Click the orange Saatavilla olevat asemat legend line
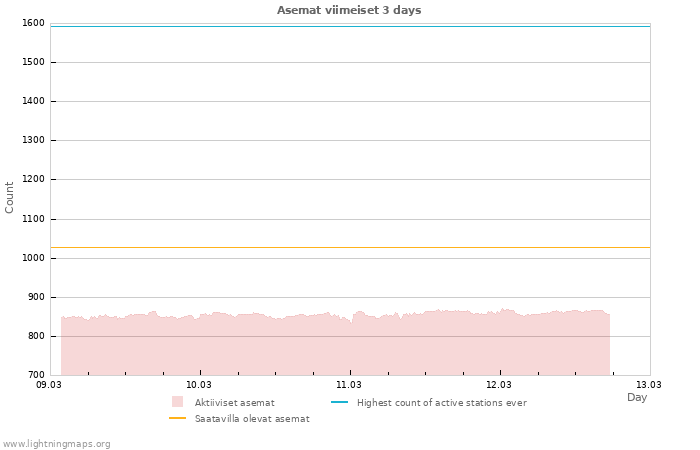This screenshot has width=700, height=450. (178, 418)
